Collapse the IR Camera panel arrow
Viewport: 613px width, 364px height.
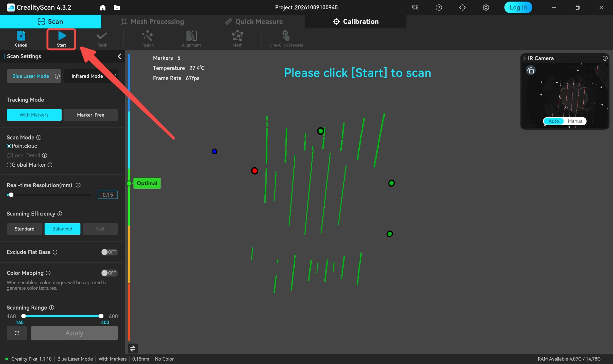[x=524, y=58]
